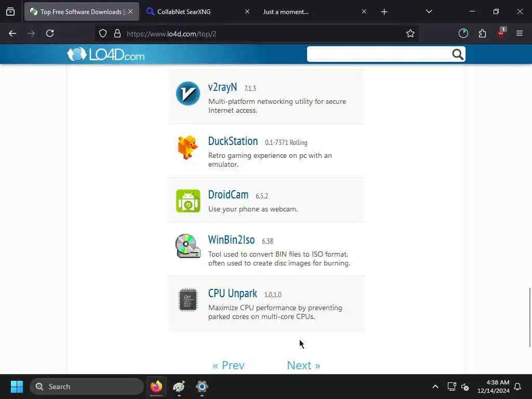The width and height of the screenshot is (532, 399).
Task: Open the uBlock Origin extension icon
Action: [x=501, y=33]
